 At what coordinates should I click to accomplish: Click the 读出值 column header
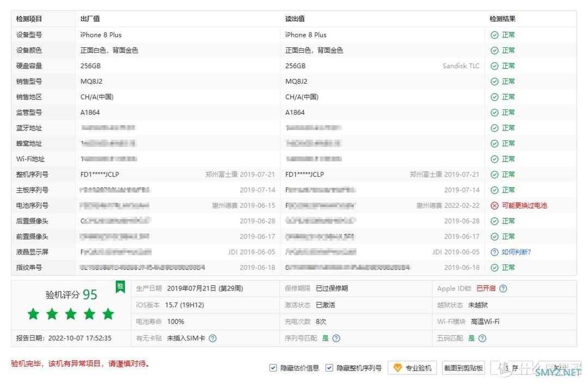point(295,18)
